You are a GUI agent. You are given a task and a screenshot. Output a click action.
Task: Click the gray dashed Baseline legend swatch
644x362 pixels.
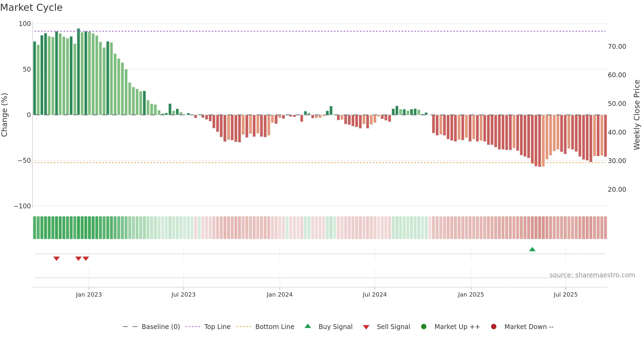point(130,327)
